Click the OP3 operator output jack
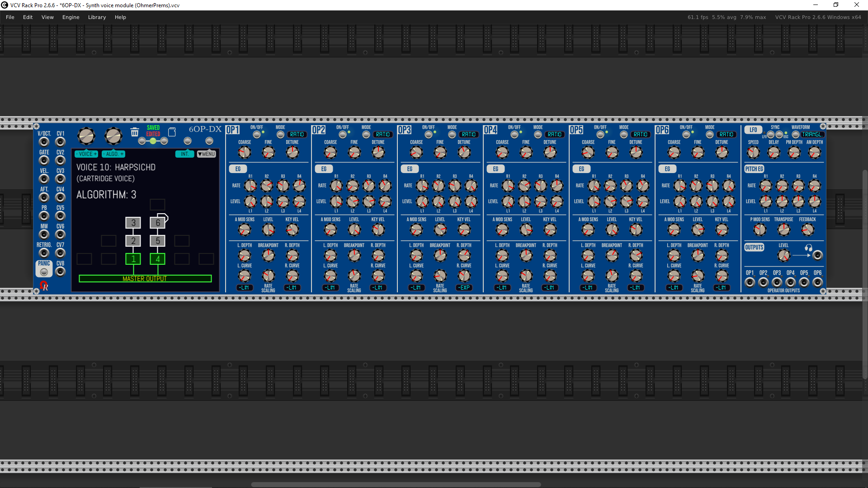Viewport: 868px width, 488px height. pyautogui.click(x=777, y=282)
